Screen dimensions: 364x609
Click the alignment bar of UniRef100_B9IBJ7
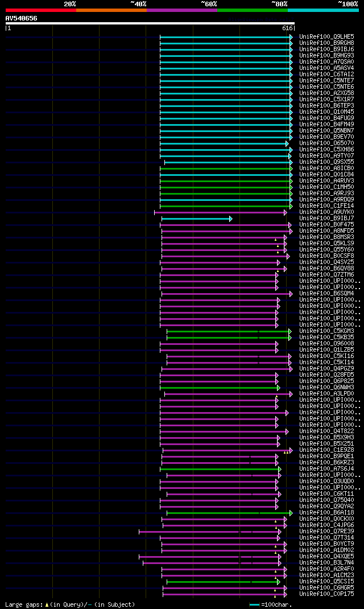pyautogui.click(x=197, y=219)
